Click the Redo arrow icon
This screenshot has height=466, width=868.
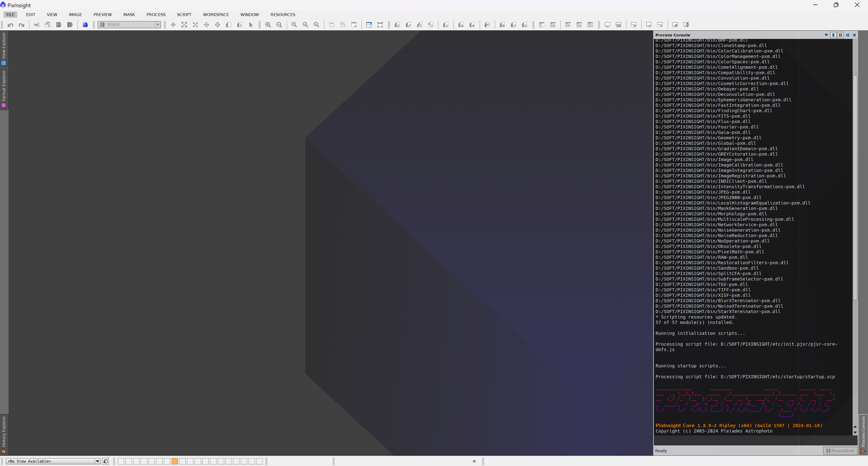point(22,25)
